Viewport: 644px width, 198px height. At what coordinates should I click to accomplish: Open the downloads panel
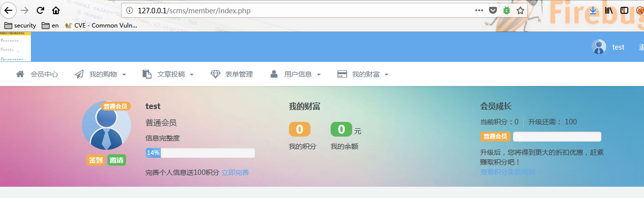(593, 10)
